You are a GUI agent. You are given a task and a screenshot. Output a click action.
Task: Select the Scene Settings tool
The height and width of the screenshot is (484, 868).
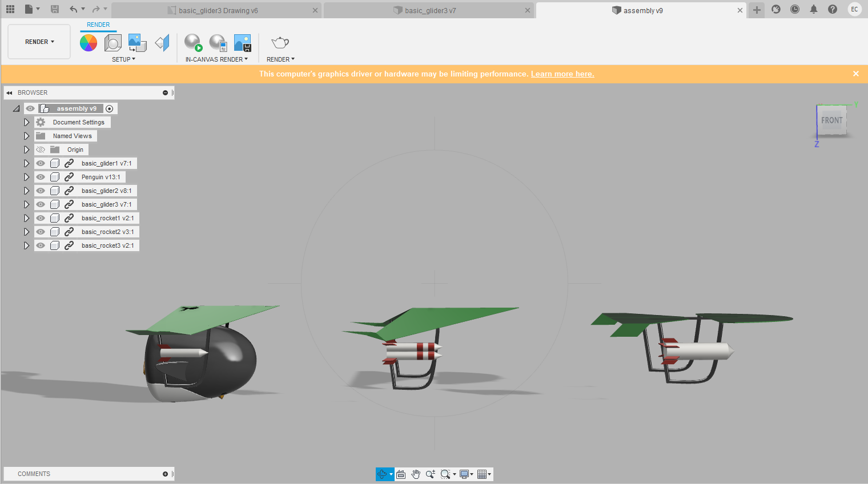pos(112,43)
